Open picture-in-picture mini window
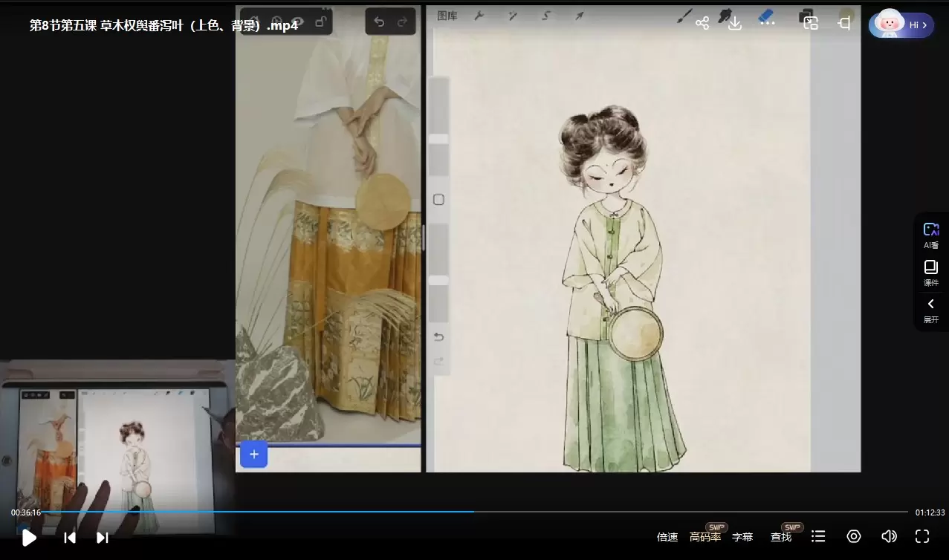 coord(811,24)
